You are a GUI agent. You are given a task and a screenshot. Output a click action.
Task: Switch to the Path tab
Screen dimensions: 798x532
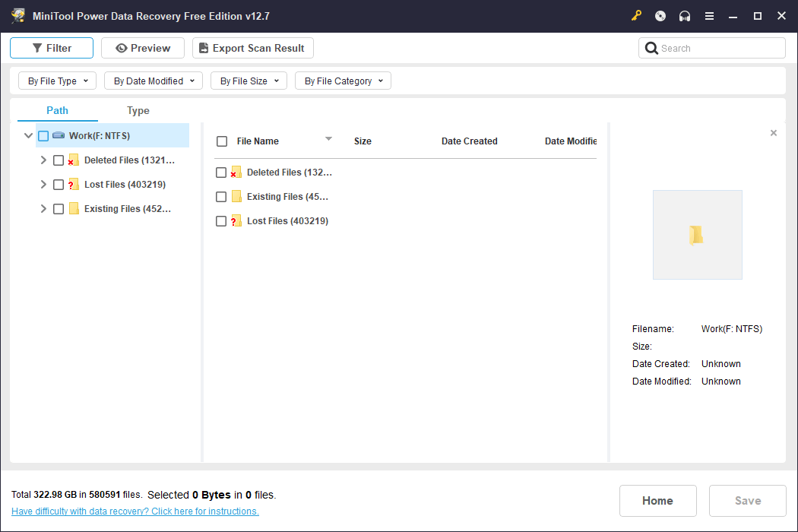click(x=58, y=110)
